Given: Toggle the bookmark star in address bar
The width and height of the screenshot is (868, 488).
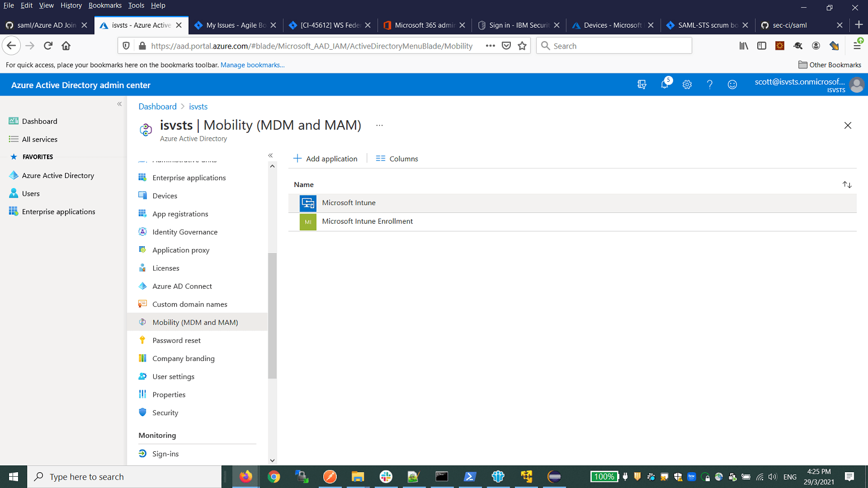Looking at the screenshot, I should (x=521, y=46).
